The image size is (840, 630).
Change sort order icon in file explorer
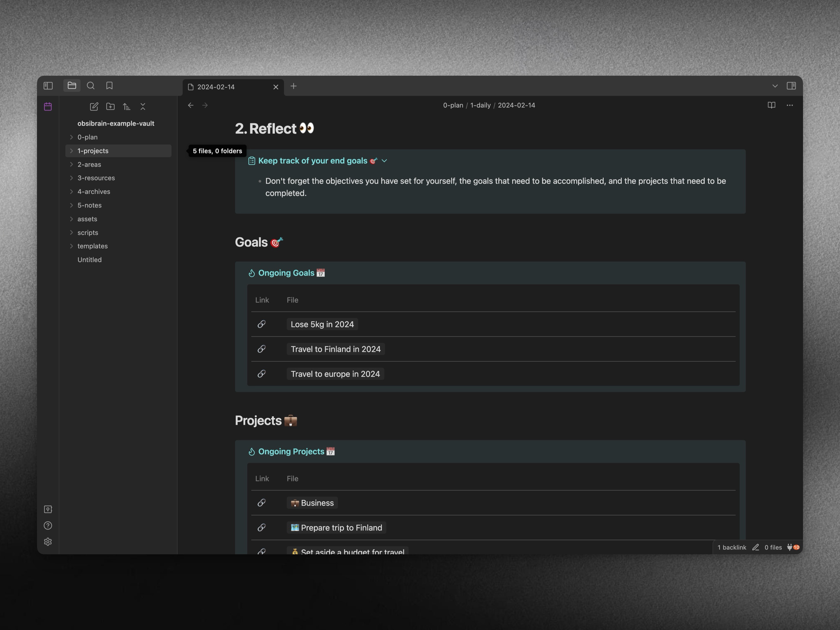tap(126, 107)
